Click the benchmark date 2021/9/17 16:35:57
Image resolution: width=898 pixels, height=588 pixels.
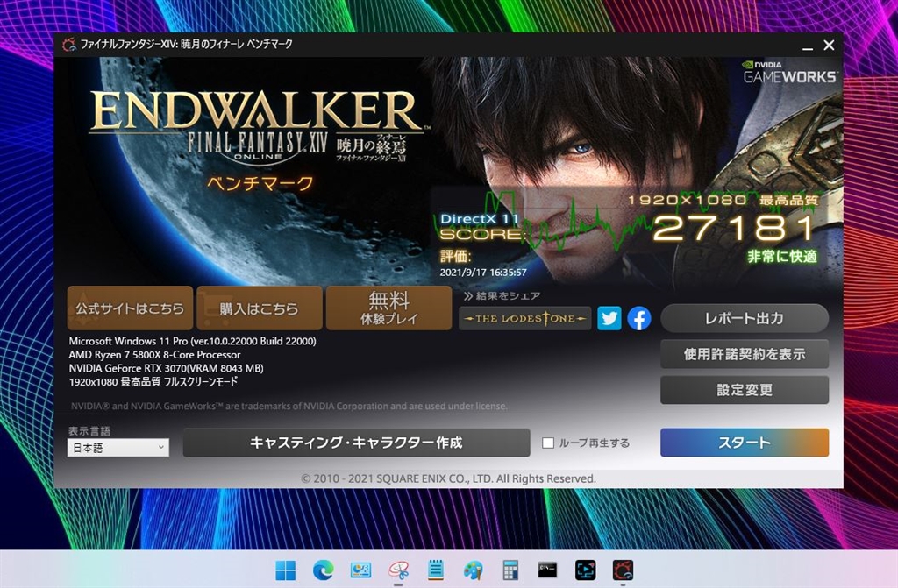pos(483,273)
